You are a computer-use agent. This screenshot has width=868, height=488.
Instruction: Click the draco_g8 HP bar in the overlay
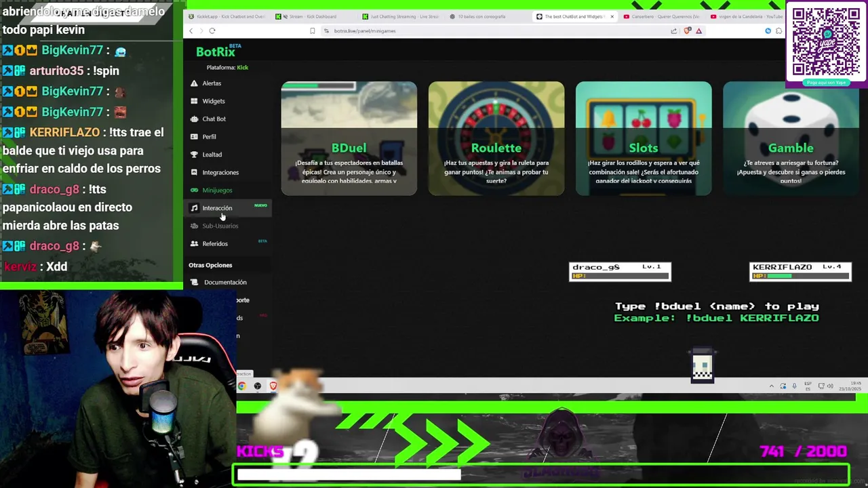[x=620, y=276]
